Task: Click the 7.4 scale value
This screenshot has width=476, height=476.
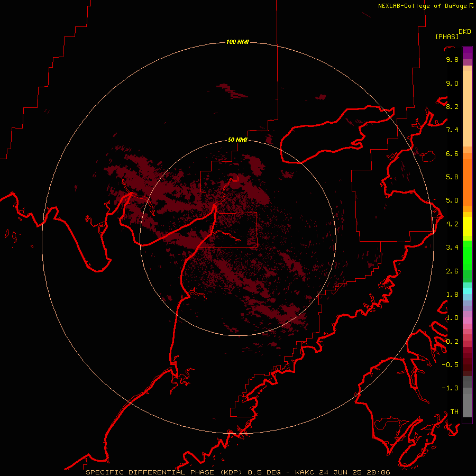Action: [x=452, y=130]
